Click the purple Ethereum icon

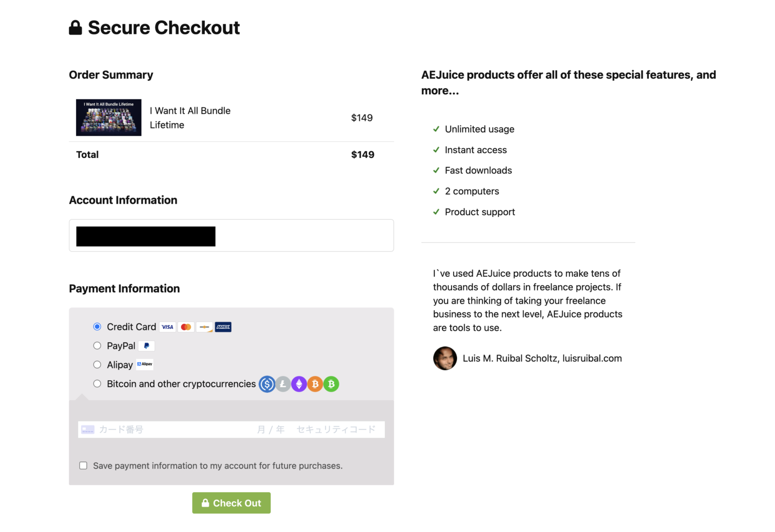(x=299, y=384)
